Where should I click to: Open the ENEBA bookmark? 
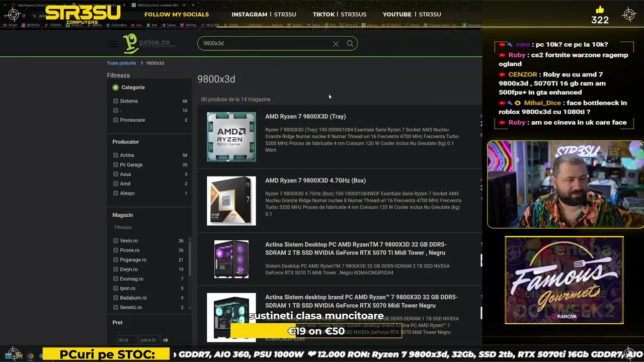[x=231, y=25]
